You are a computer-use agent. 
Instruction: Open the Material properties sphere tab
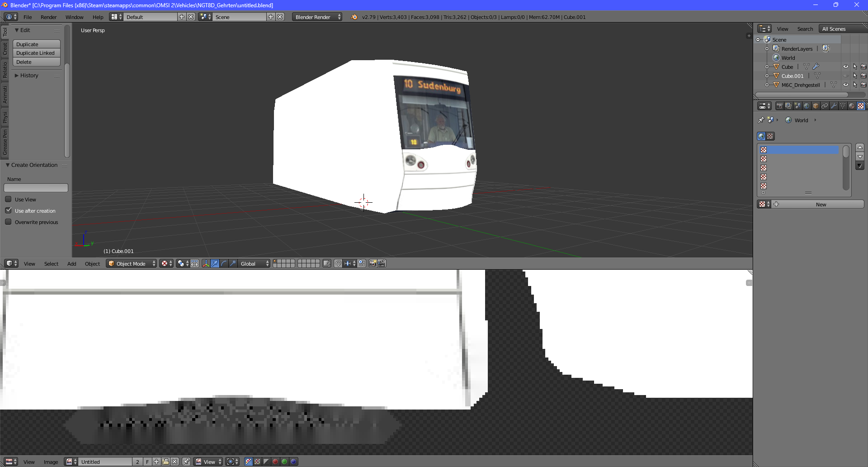[852, 105]
